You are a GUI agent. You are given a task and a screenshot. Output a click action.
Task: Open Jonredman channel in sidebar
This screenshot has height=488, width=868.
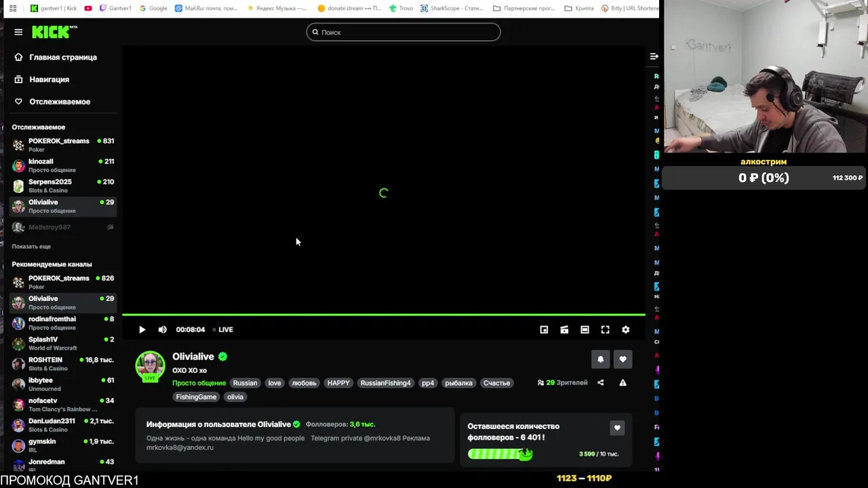(63, 464)
